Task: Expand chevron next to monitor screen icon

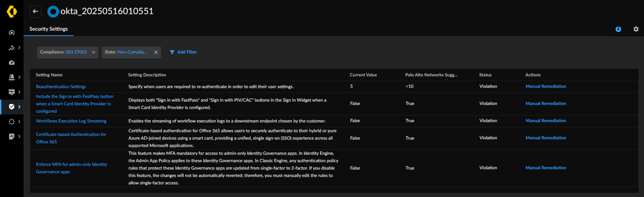Action: pos(19,92)
